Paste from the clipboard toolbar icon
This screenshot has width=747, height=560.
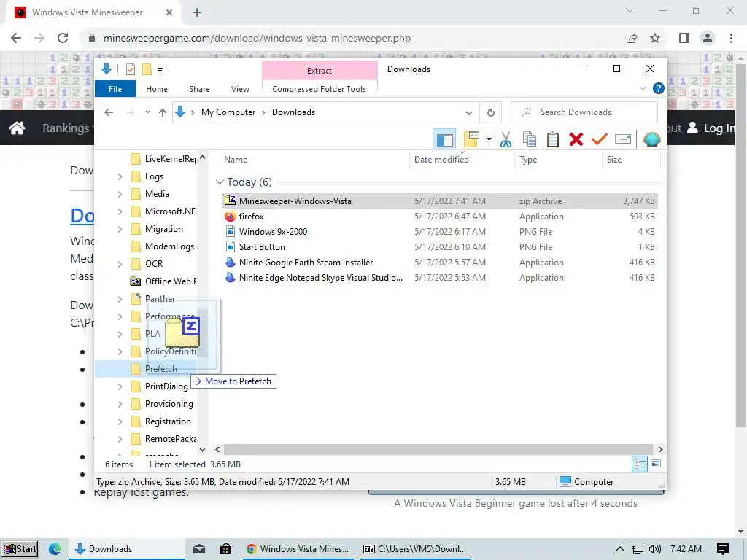tap(553, 139)
